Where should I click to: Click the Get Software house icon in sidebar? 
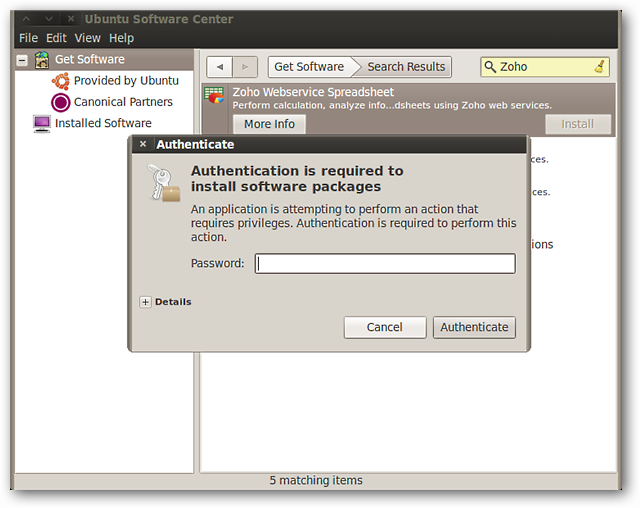click(x=42, y=60)
